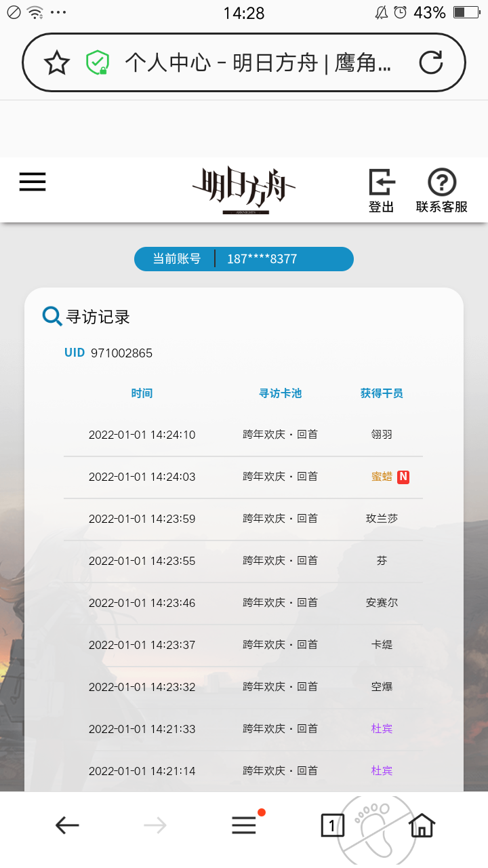Image resolution: width=488 pixels, height=868 pixels.
Task: Select timestamp 2022-01-01 14:21:33
Action: tap(142, 729)
